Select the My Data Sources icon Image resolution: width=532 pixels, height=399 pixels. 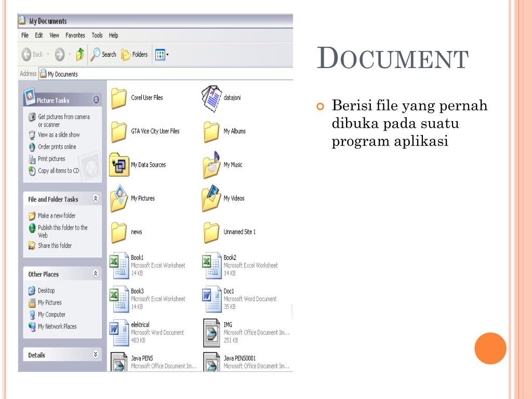coord(119,165)
